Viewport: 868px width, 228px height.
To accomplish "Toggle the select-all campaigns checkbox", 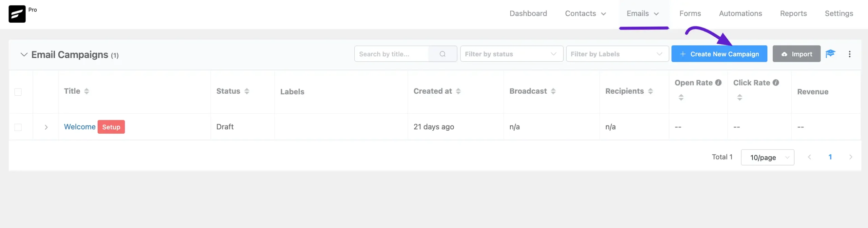I will (18, 92).
